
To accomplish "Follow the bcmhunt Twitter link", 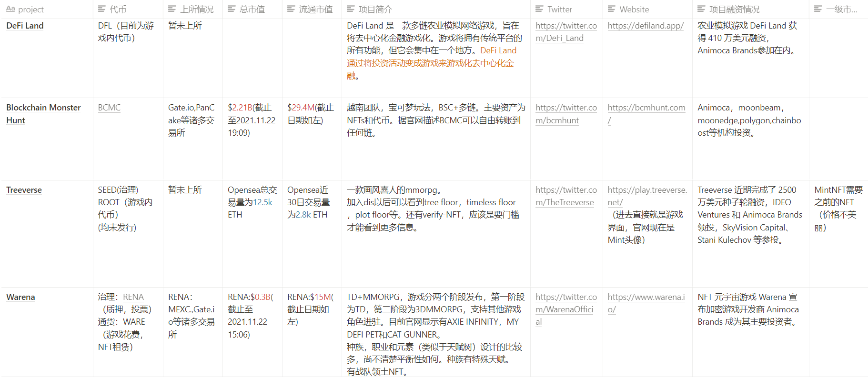I will coord(566,114).
